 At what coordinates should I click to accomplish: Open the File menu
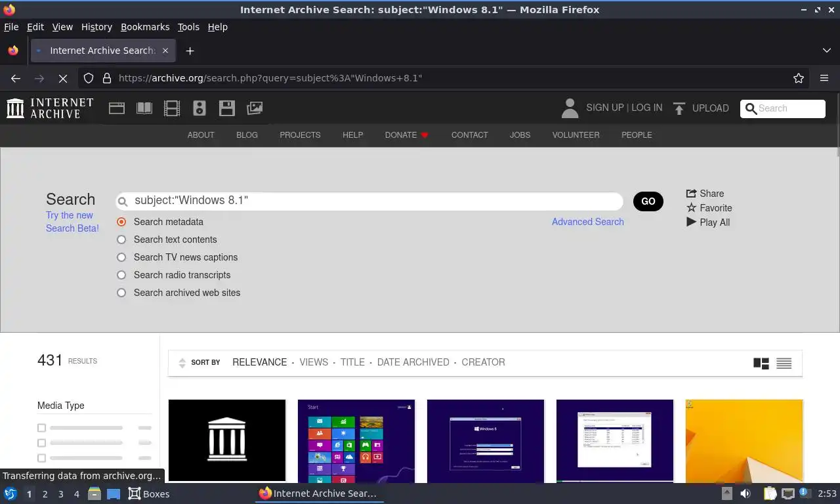(x=11, y=27)
